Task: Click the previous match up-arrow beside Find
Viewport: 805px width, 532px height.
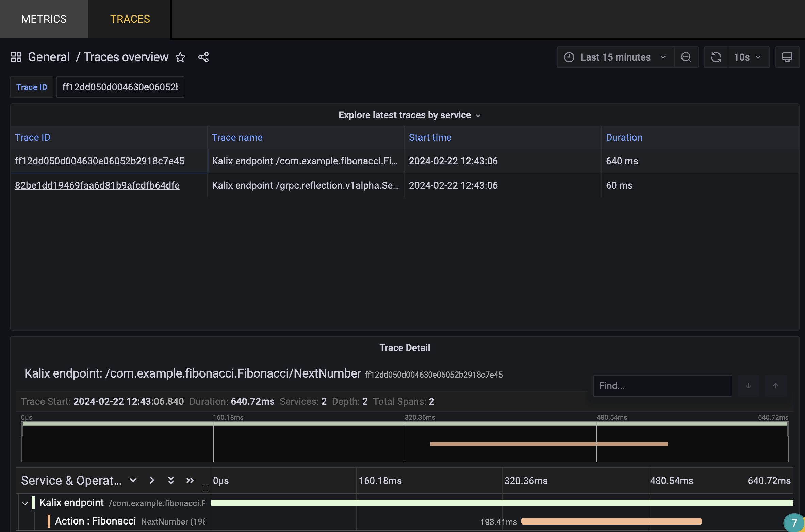Action: point(776,385)
